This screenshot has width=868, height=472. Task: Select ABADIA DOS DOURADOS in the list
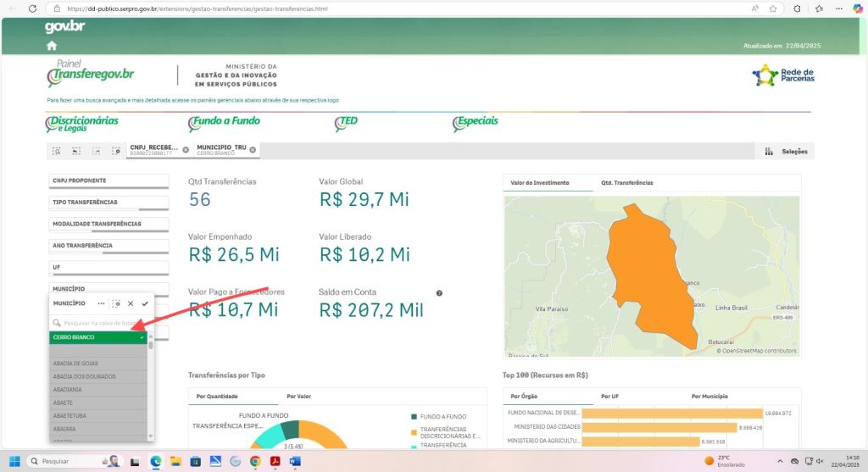[x=98, y=376]
